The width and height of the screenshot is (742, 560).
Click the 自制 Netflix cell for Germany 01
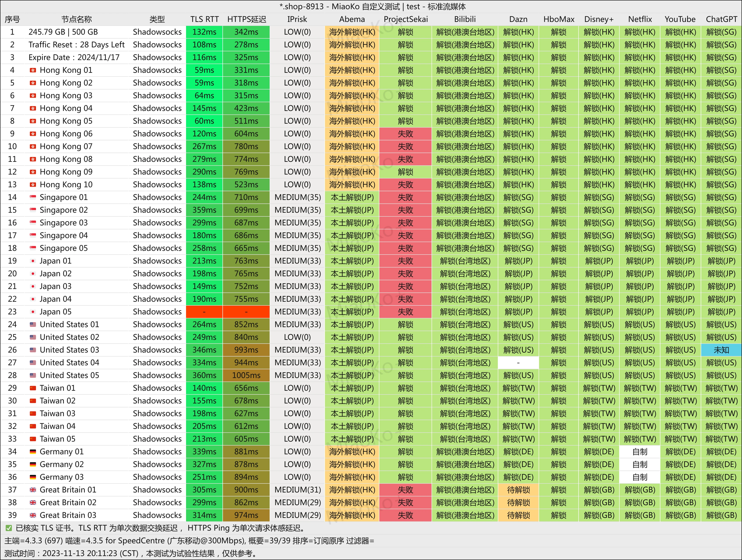point(640,452)
